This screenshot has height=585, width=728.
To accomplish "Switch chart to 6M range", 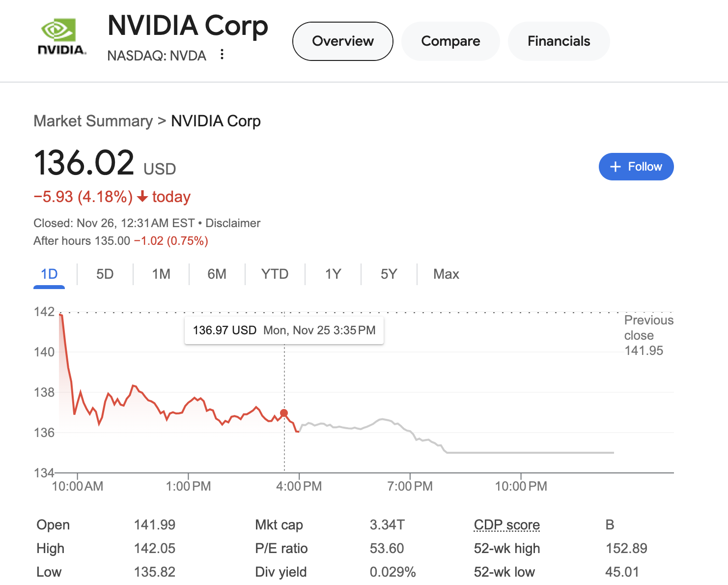I will pos(217,274).
